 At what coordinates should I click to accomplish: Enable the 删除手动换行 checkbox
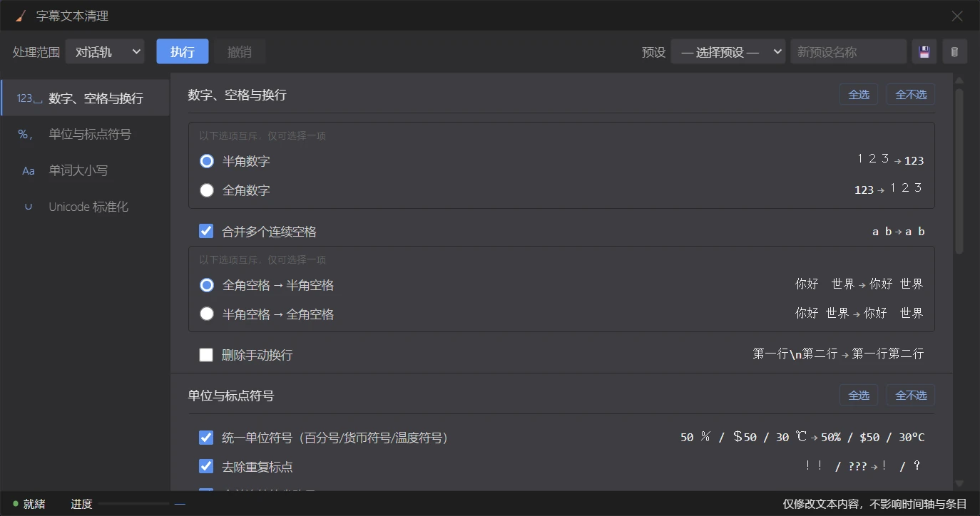[206, 354]
